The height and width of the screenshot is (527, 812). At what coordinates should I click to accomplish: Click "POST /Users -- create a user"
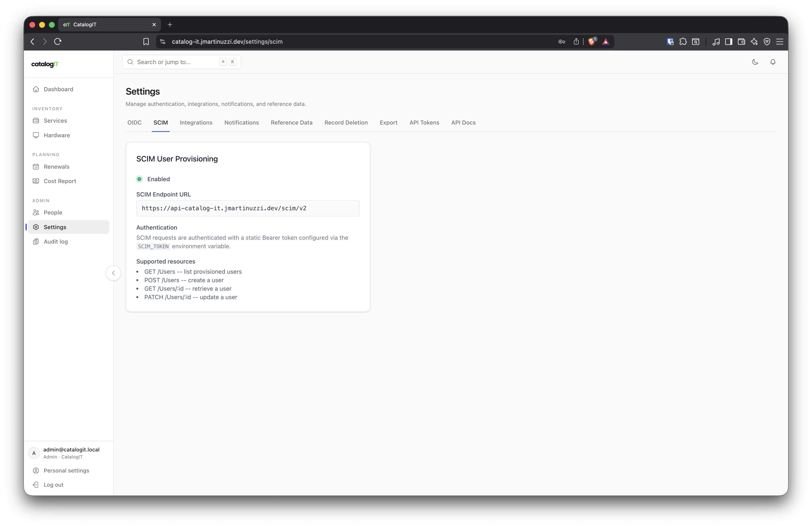184,280
